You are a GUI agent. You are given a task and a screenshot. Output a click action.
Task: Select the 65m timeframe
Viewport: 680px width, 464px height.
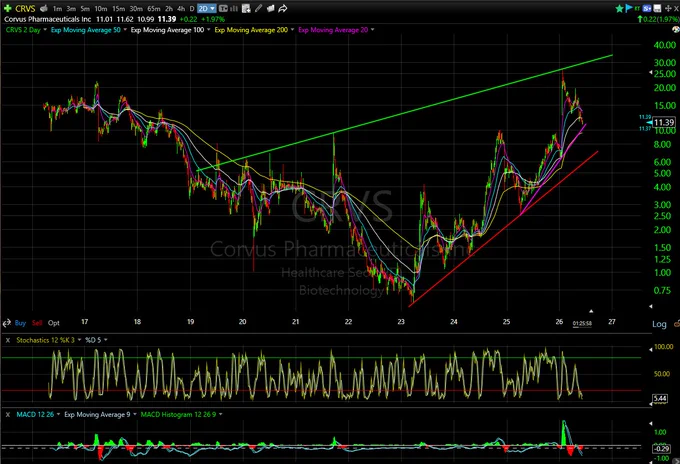[x=154, y=9]
